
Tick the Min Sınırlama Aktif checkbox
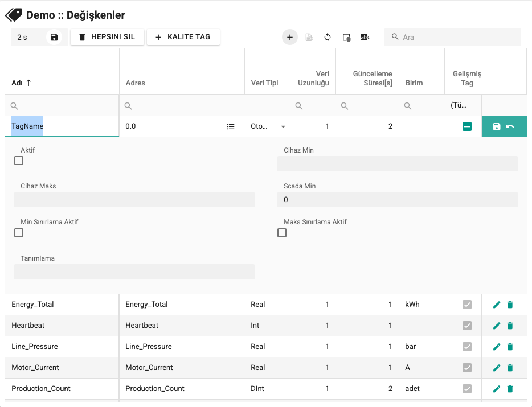(19, 233)
